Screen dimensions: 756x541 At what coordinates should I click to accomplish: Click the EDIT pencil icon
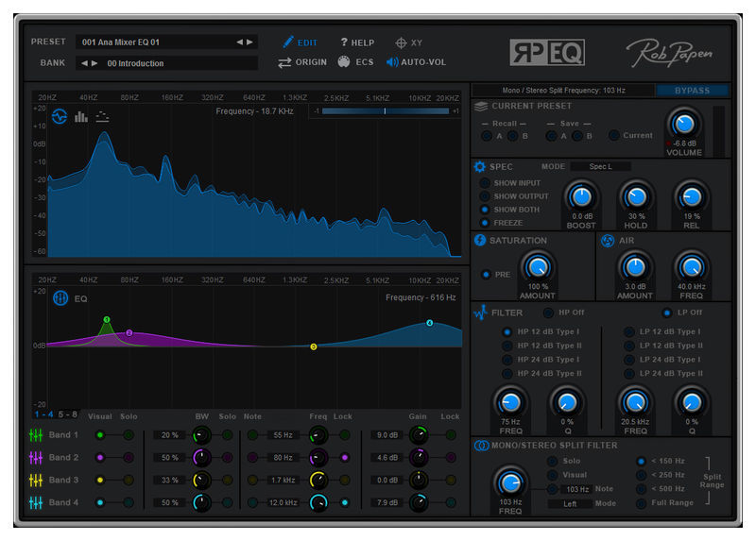coord(288,42)
